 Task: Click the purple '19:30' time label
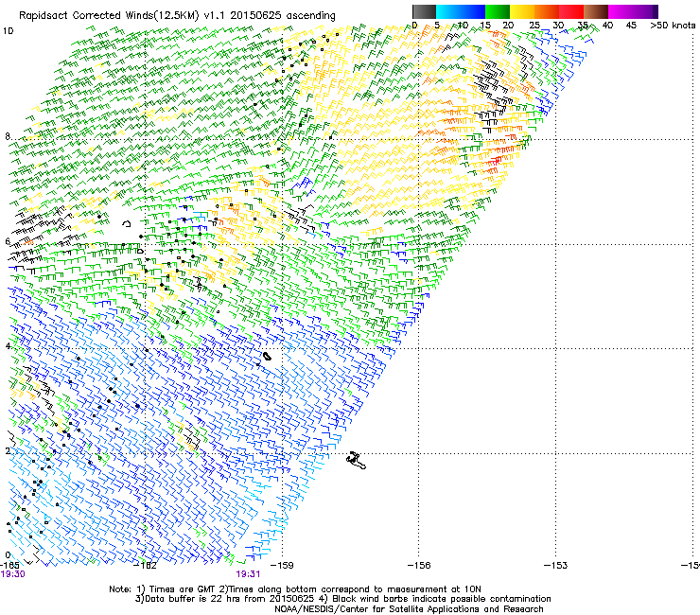(x=12, y=574)
